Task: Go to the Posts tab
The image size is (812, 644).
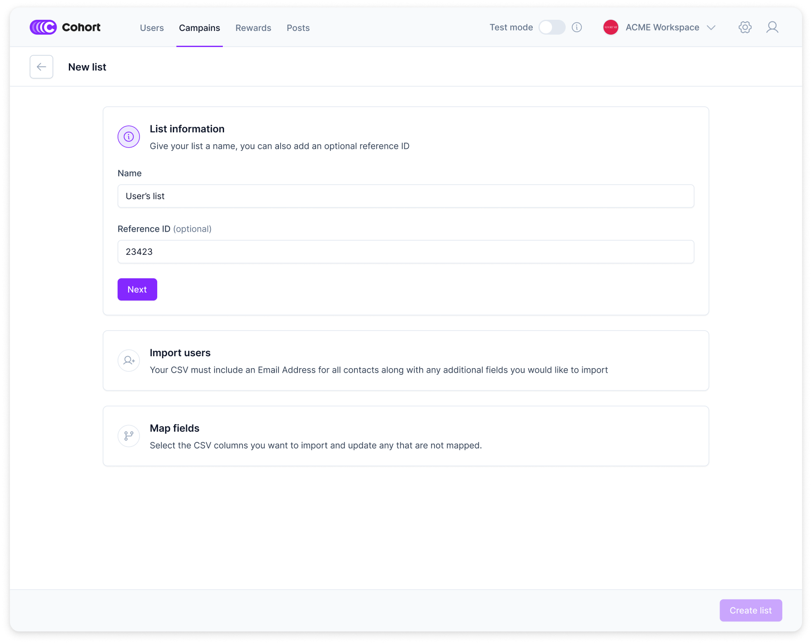Action: tap(298, 28)
